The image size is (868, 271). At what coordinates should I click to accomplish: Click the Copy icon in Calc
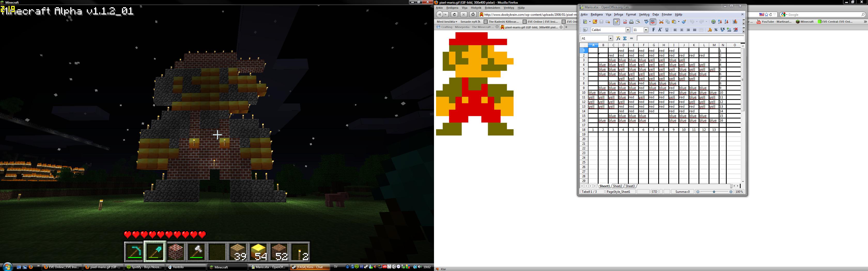click(668, 22)
